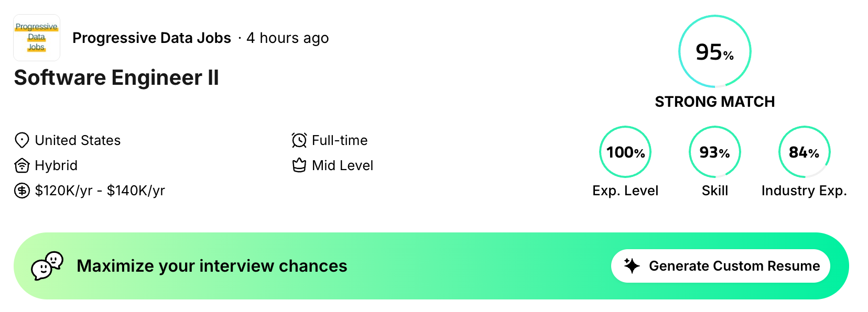Click the location pin icon
868x312 pixels.
tap(21, 140)
